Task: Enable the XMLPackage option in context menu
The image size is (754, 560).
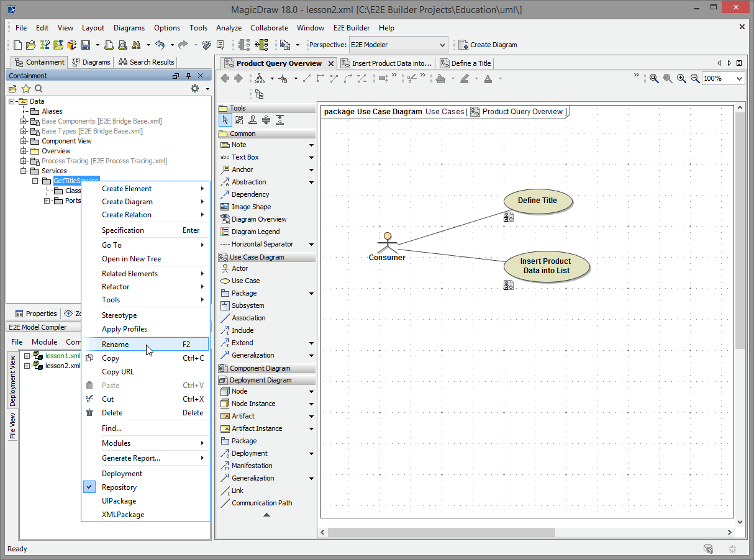Action: click(123, 515)
